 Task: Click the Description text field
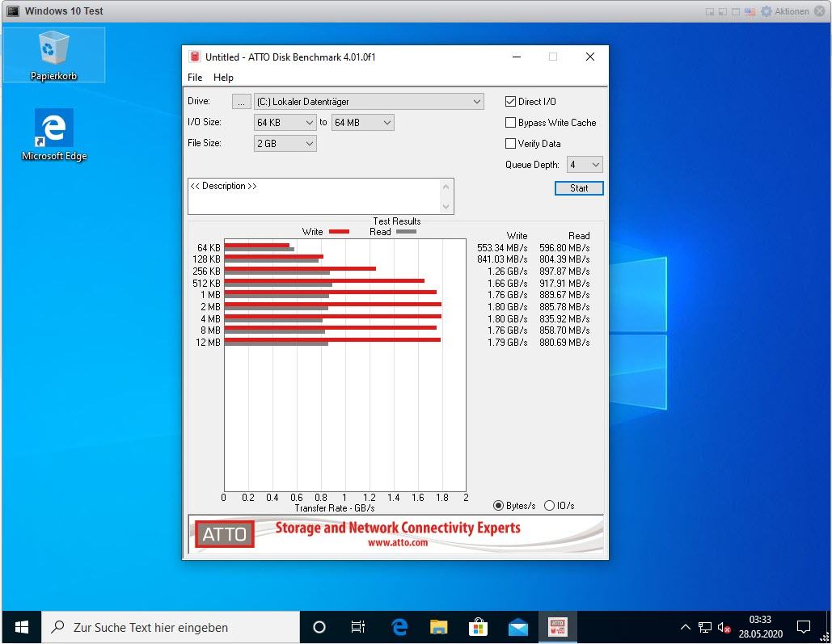[314, 196]
